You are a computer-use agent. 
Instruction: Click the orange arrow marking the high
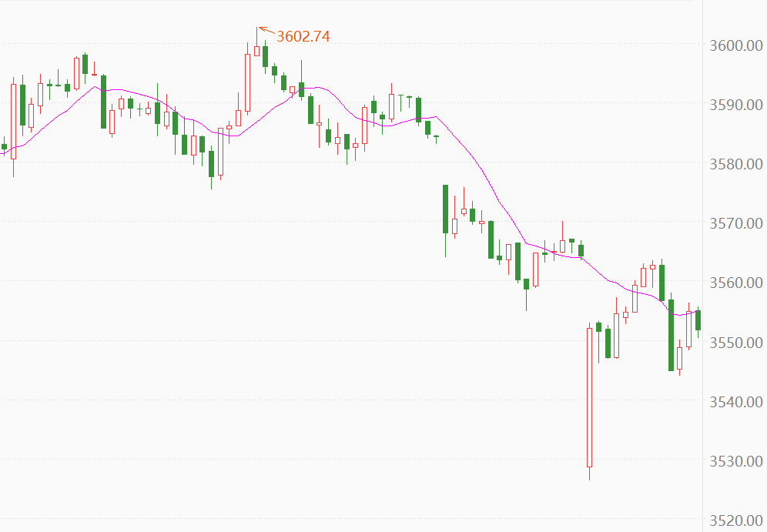click(266, 32)
